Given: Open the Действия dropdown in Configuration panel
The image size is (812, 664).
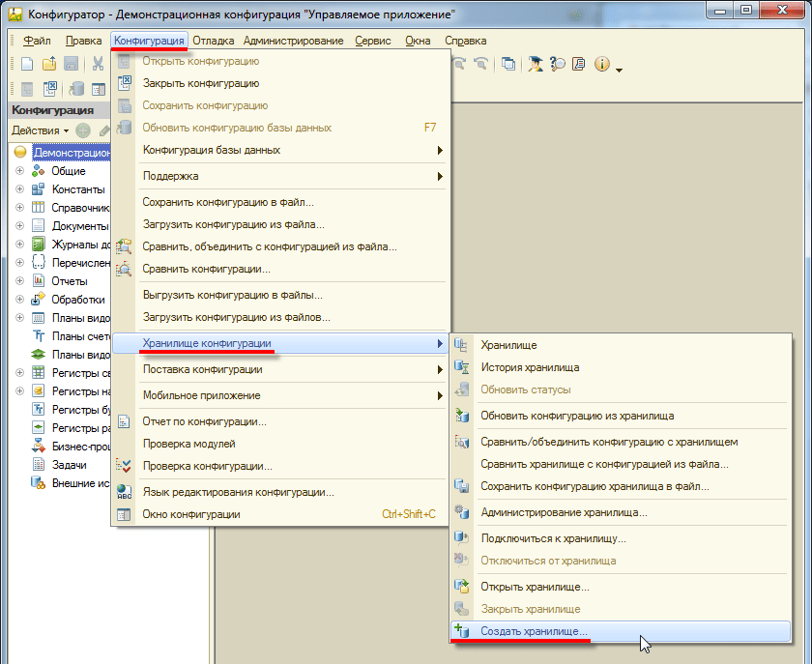Looking at the screenshot, I should click(41, 130).
